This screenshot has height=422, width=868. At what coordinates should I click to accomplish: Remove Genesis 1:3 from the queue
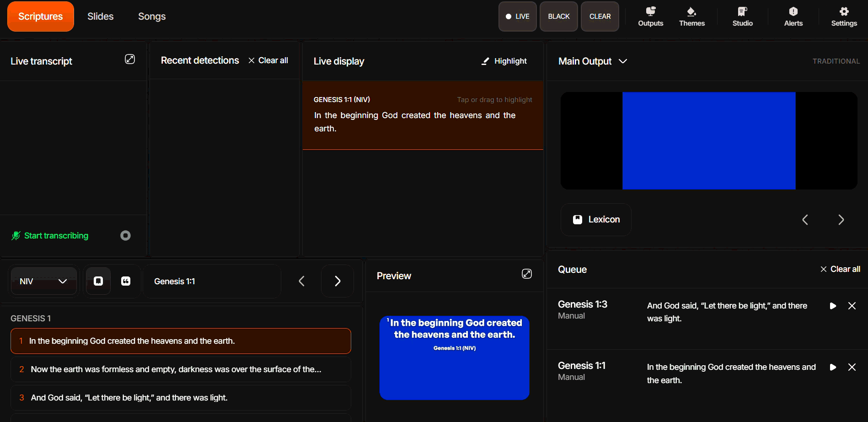(x=852, y=306)
